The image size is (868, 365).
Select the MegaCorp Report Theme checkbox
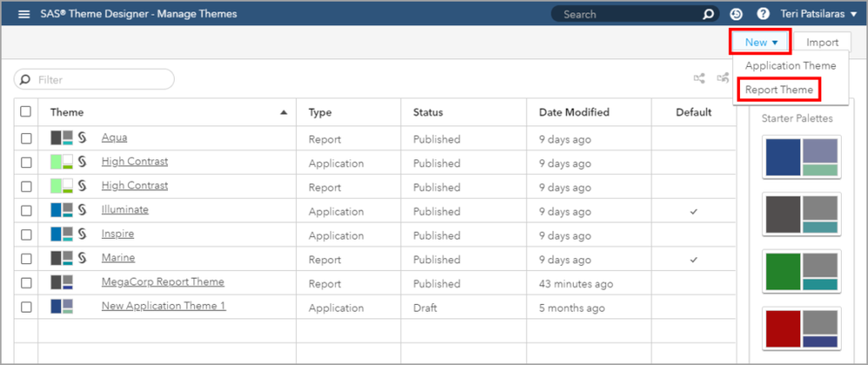click(x=26, y=282)
